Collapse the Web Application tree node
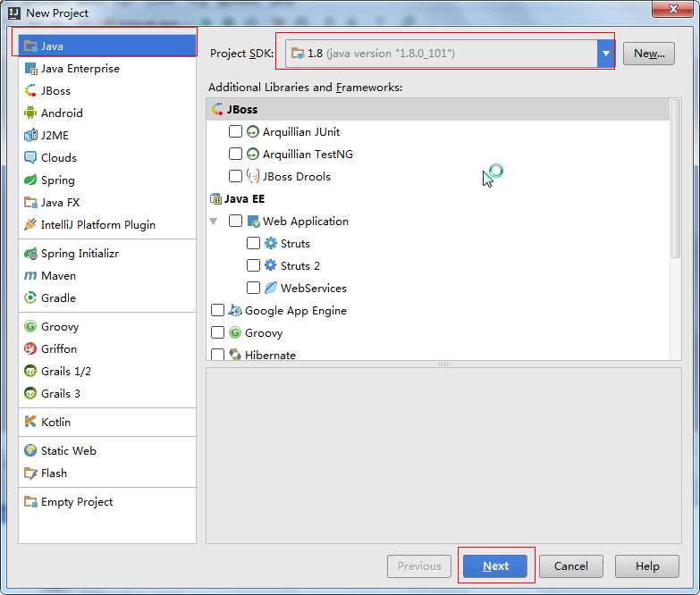Viewport: 700px width, 595px height. tap(214, 222)
